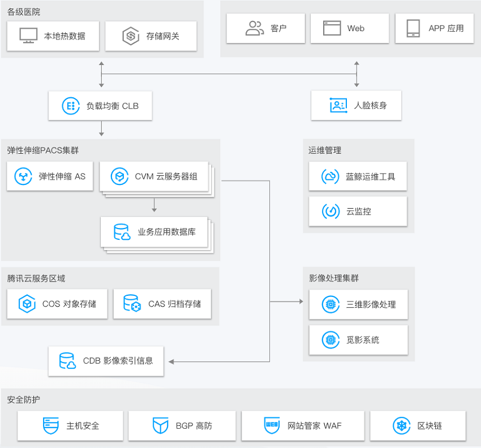Select the 云监控 card

point(358,212)
